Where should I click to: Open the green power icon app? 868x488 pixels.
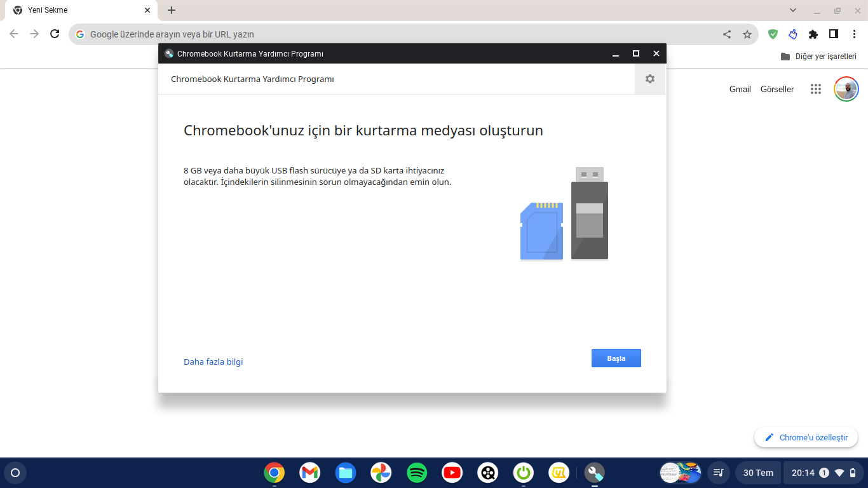pyautogui.click(x=524, y=473)
